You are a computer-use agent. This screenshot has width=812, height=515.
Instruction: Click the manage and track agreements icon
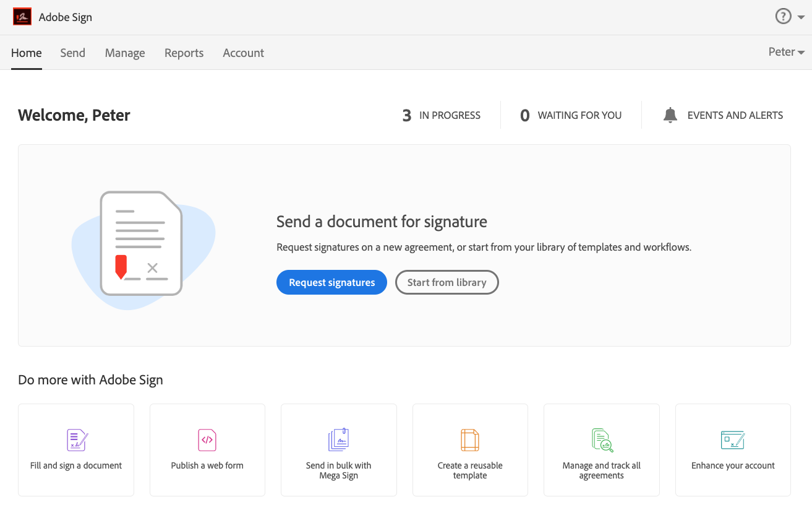click(x=602, y=440)
